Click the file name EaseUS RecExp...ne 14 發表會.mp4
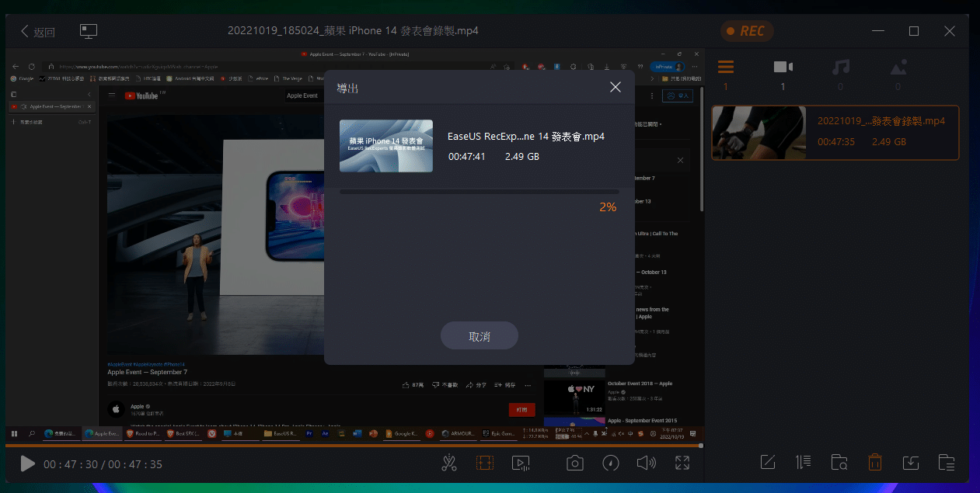Viewport: 980px width, 493px height. pyautogui.click(x=526, y=137)
